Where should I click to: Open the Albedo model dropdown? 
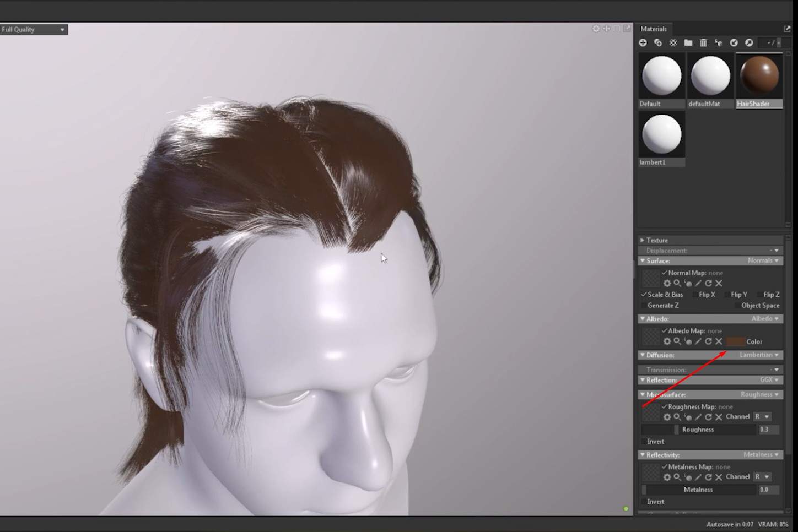pos(765,319)
